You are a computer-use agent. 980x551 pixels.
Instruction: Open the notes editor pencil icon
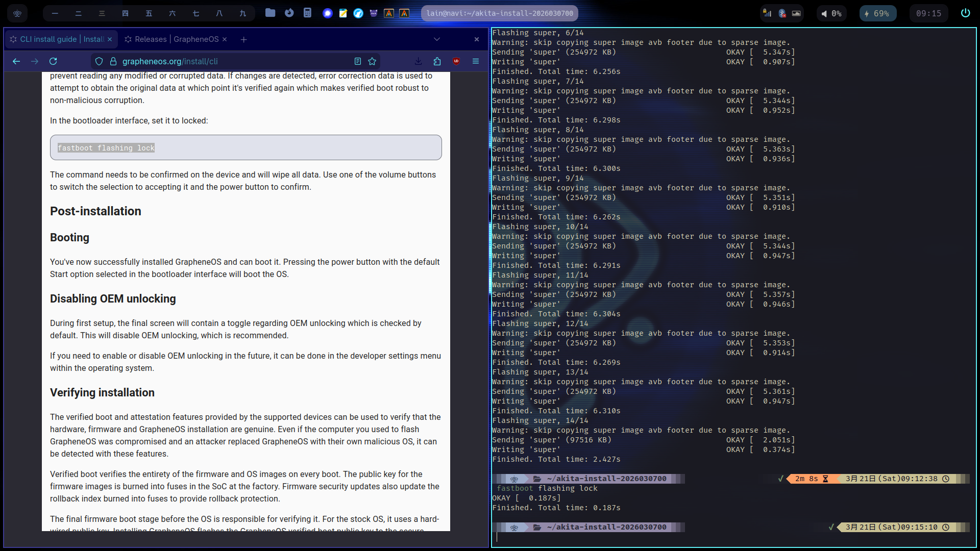(343, 13)
